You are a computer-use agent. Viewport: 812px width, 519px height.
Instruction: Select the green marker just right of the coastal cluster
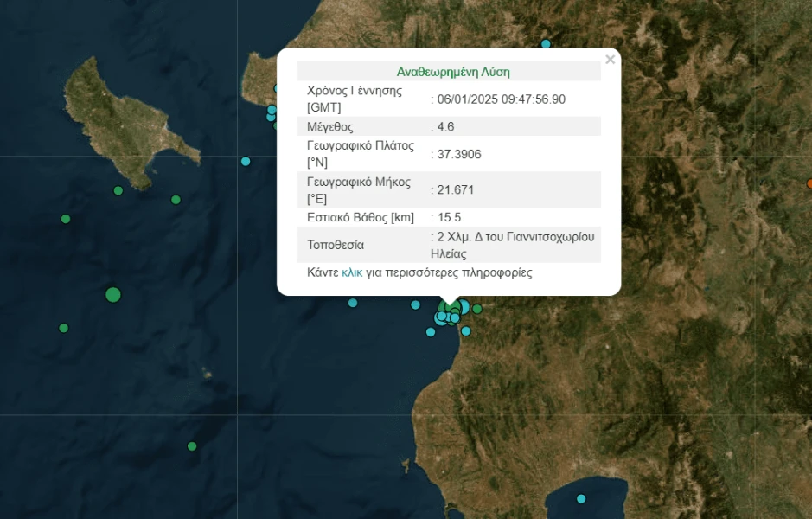[477, 309]
